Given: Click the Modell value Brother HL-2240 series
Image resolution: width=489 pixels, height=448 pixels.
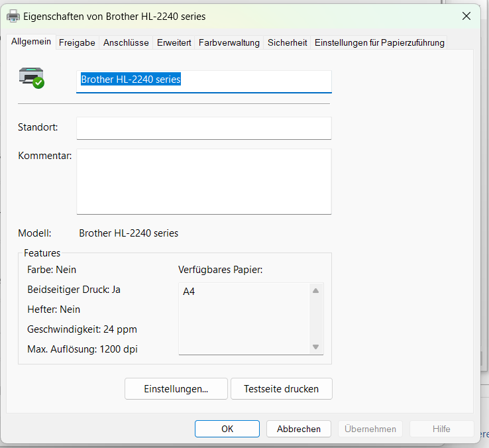Looking at the screenshot, I should tap(129, 233).
